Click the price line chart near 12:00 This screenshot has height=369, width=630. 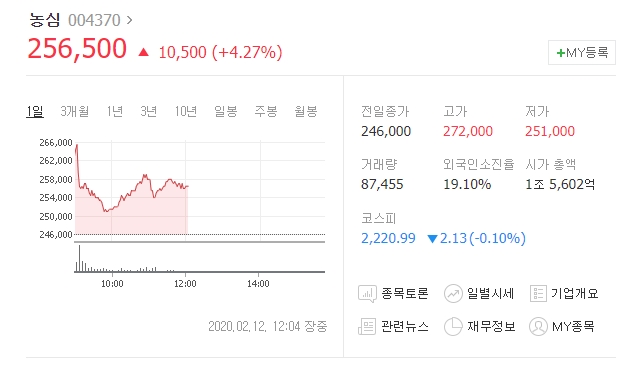coord(186,186)
